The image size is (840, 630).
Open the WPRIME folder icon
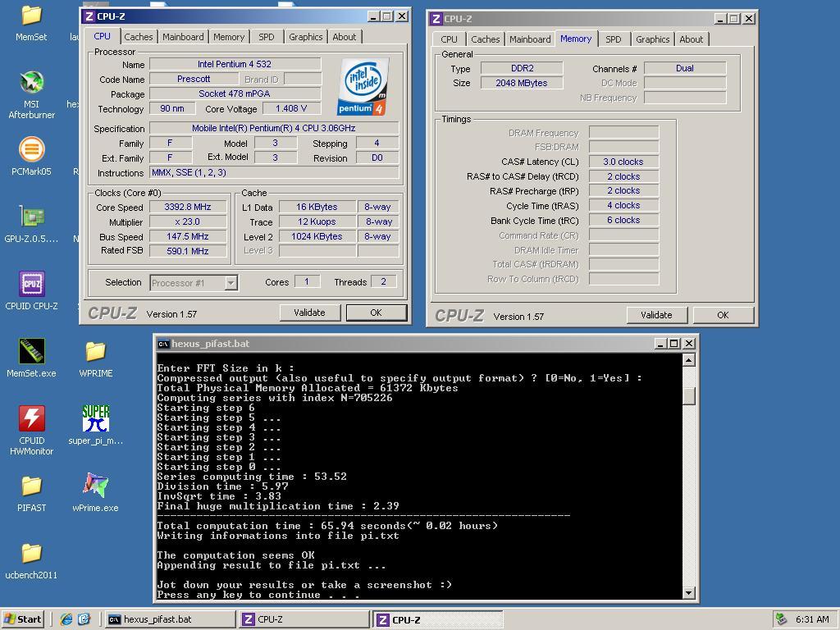95,358
